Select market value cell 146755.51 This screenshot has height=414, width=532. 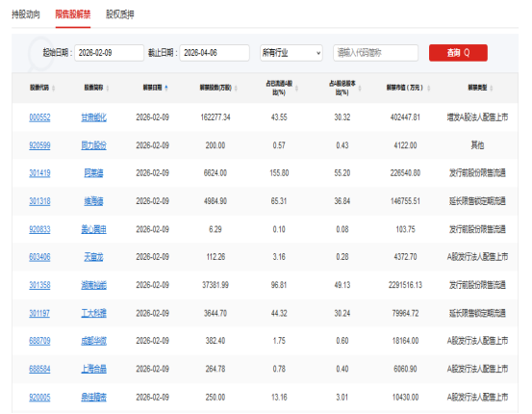coord(405,201)
